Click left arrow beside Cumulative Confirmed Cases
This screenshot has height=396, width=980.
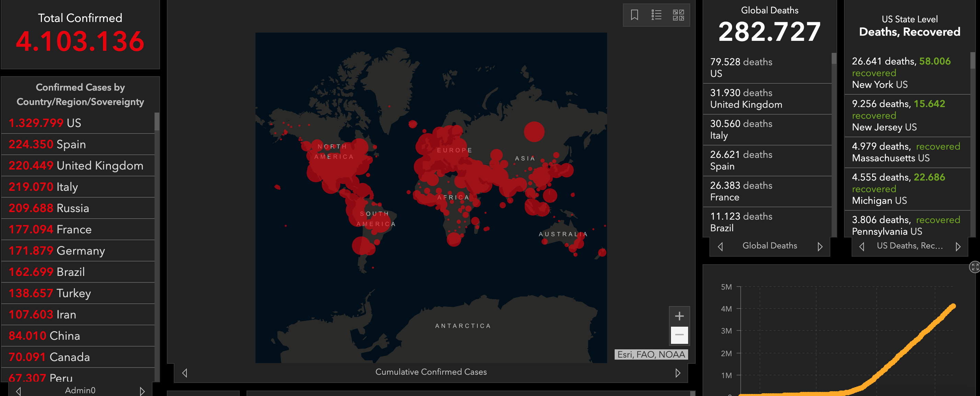[x=185, y=373]
